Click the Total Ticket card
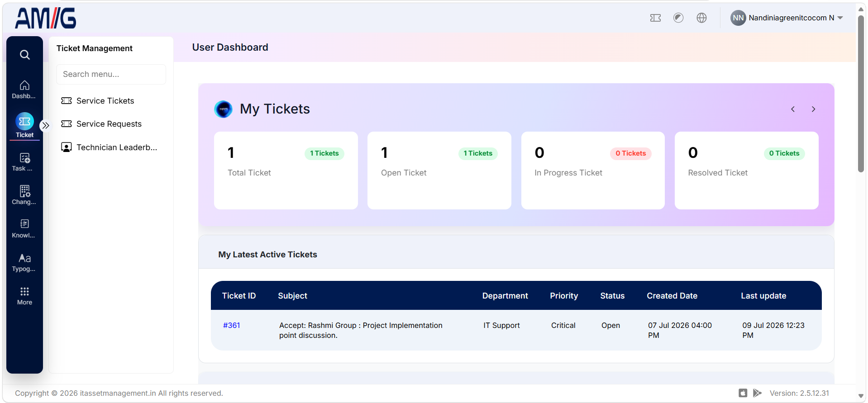The image size is (868, 403). click(x=286, y=171)
